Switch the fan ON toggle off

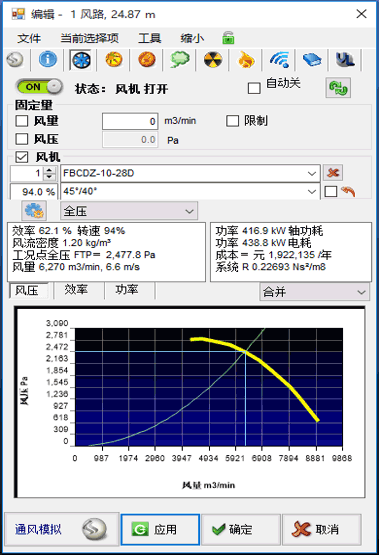click(x=39, y=87)
